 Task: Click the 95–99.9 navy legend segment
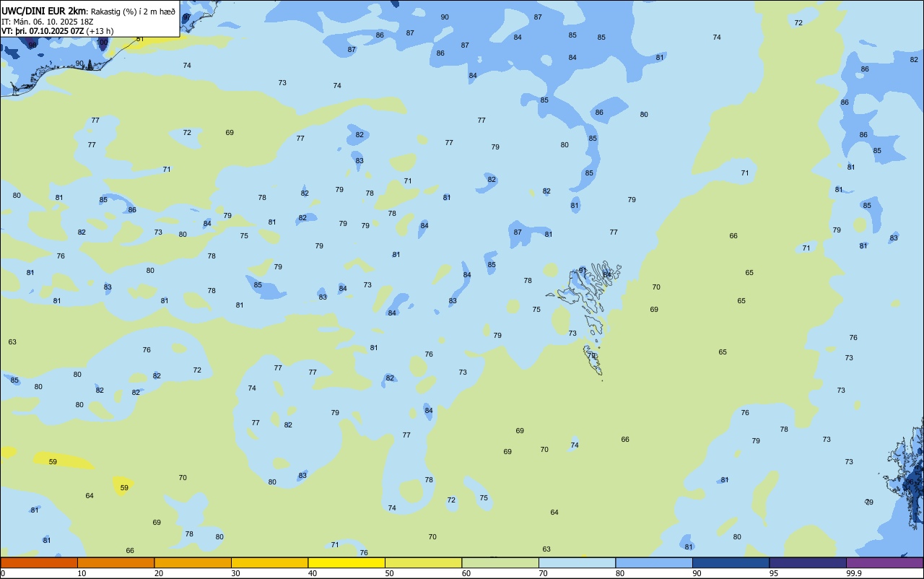(808, 562)
